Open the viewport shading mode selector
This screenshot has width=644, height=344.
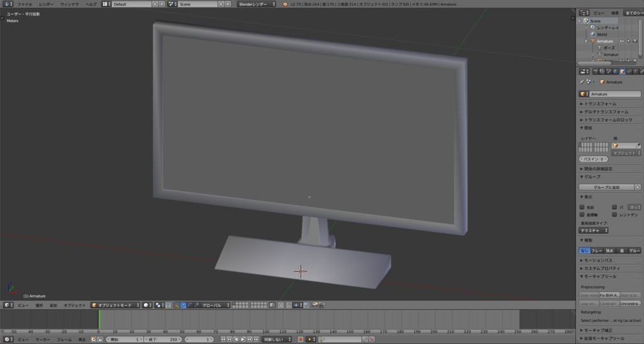(147, 305)
